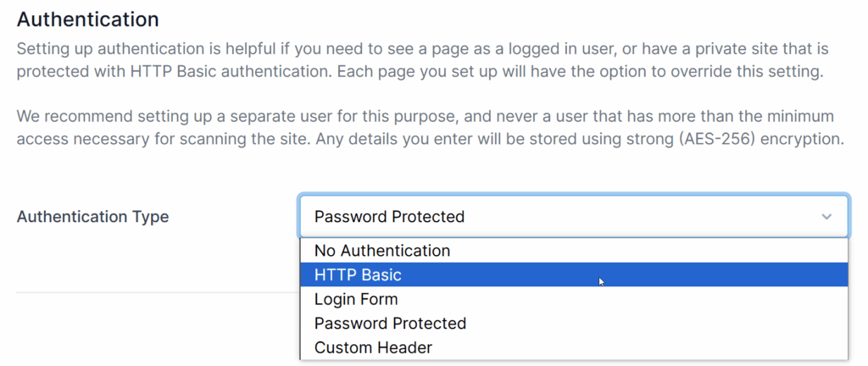868x366 pixels.
Task: Select the No Authentication option
Action: coord(382,251)
